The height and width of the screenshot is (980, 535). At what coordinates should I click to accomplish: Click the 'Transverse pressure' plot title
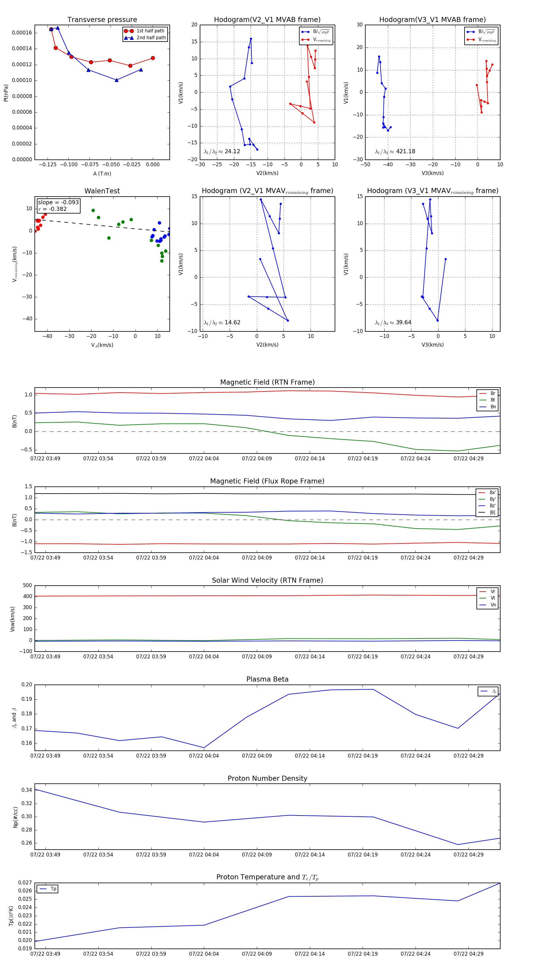click(102, 20)
